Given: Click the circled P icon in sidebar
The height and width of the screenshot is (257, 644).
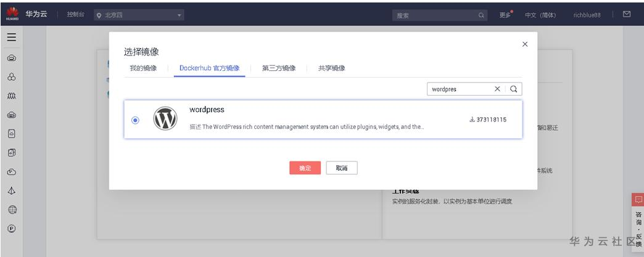Looking at the screenshot, I should coord(12,229).
